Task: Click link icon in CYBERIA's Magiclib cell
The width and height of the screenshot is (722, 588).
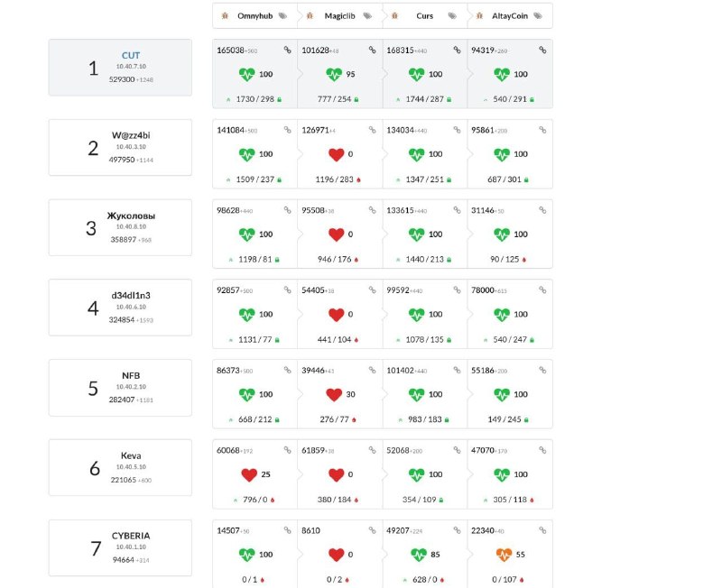Action: [x=372, y=530]
